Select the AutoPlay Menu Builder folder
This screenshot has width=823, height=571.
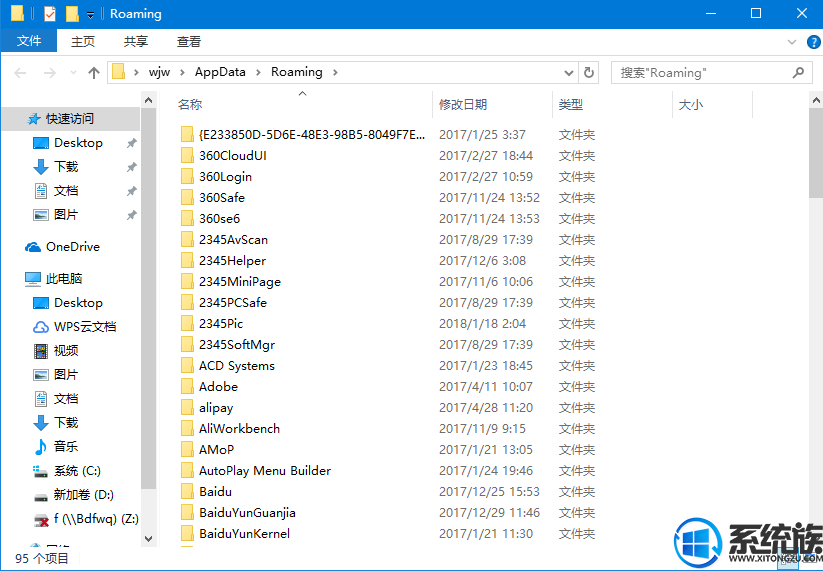point(265,471)
